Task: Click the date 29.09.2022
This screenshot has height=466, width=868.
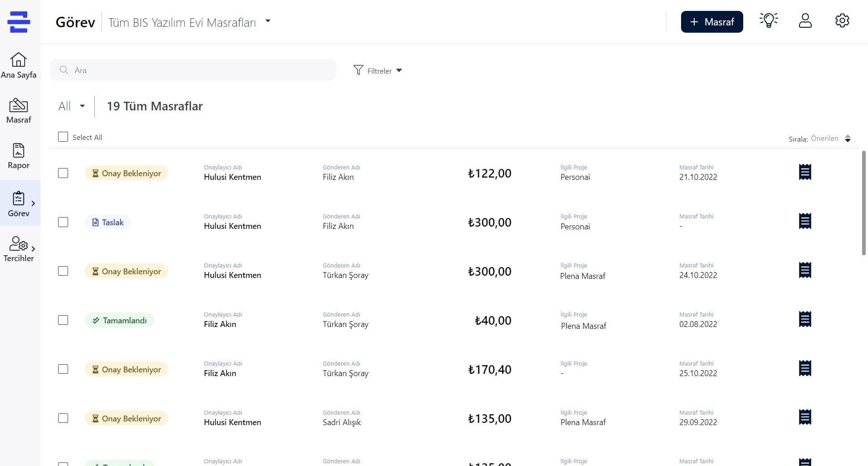Action: (698, 422)
